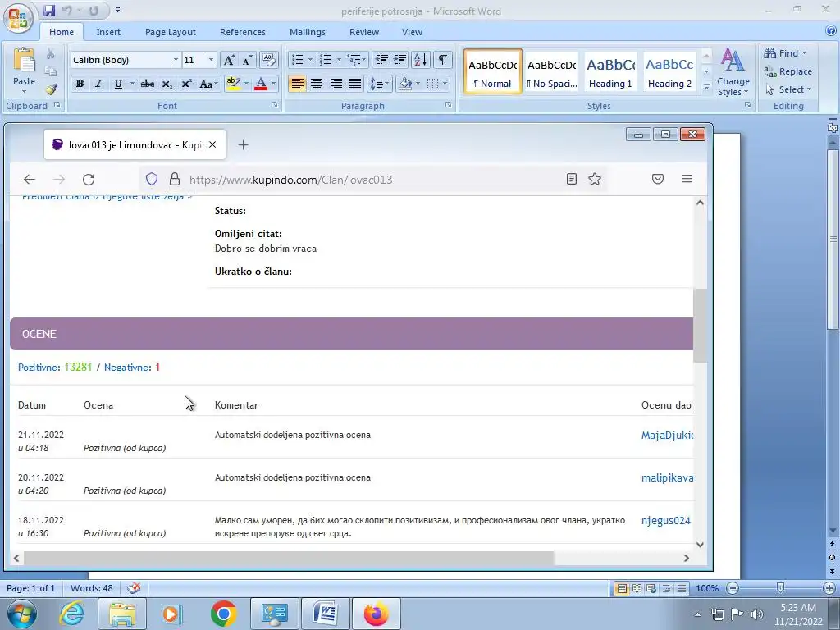
Task: Apply Center alignment
Action: coord(317,84)
